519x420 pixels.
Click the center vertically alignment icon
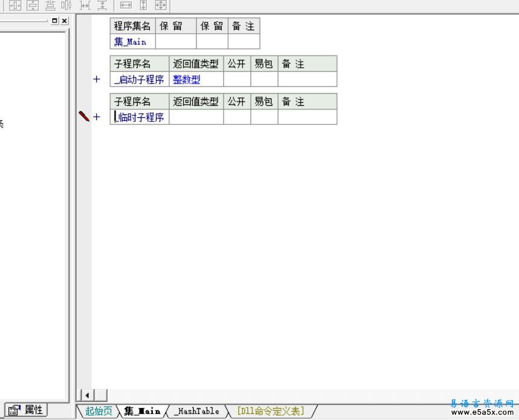[x=33, y=5]
